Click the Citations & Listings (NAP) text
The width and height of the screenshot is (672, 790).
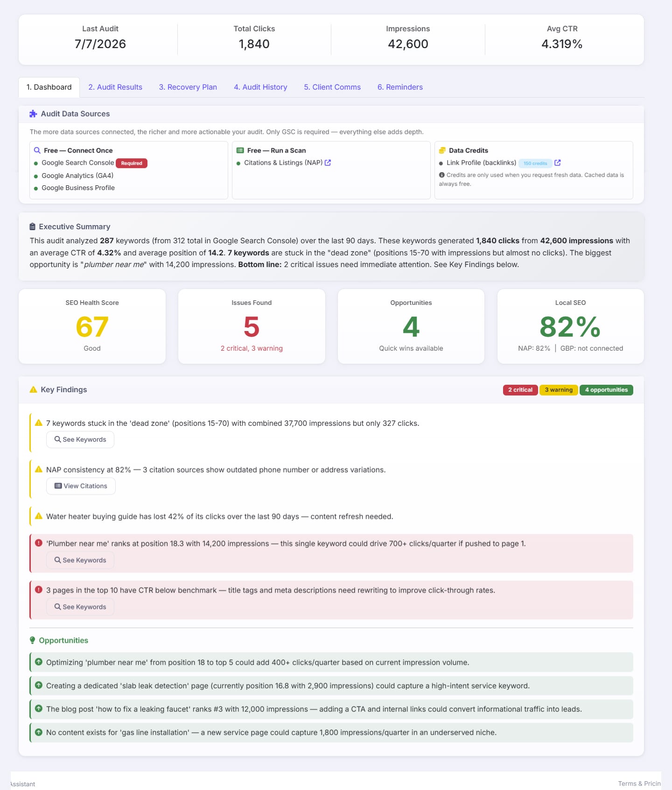tap(283, 162)
